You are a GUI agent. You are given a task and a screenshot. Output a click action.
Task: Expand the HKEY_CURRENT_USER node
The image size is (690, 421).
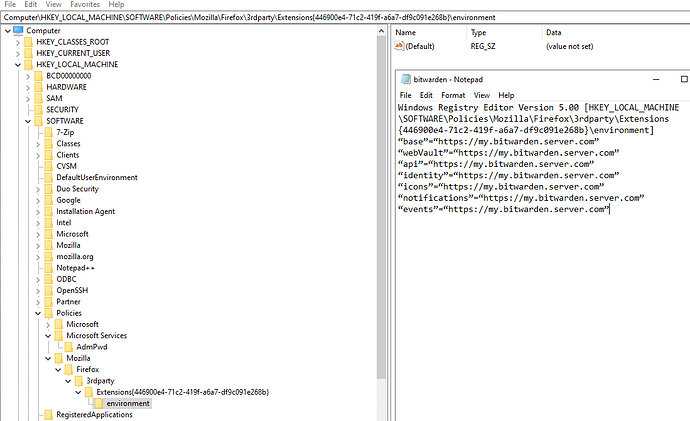click(18, 53)
